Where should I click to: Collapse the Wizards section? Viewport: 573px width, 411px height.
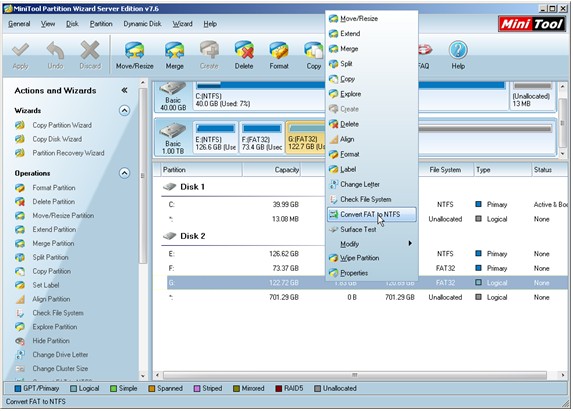coord(124,110)
